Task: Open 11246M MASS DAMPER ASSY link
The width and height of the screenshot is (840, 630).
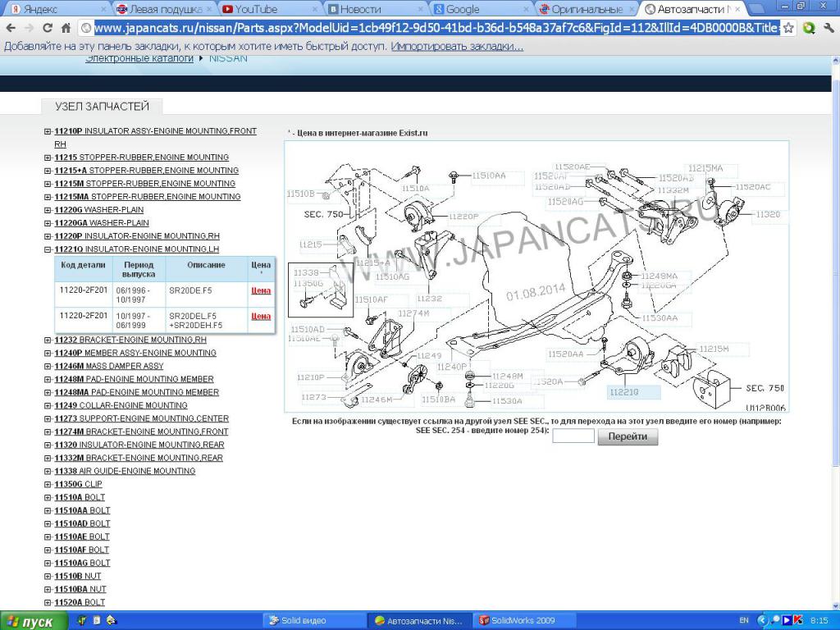Action: coord(109,366)
